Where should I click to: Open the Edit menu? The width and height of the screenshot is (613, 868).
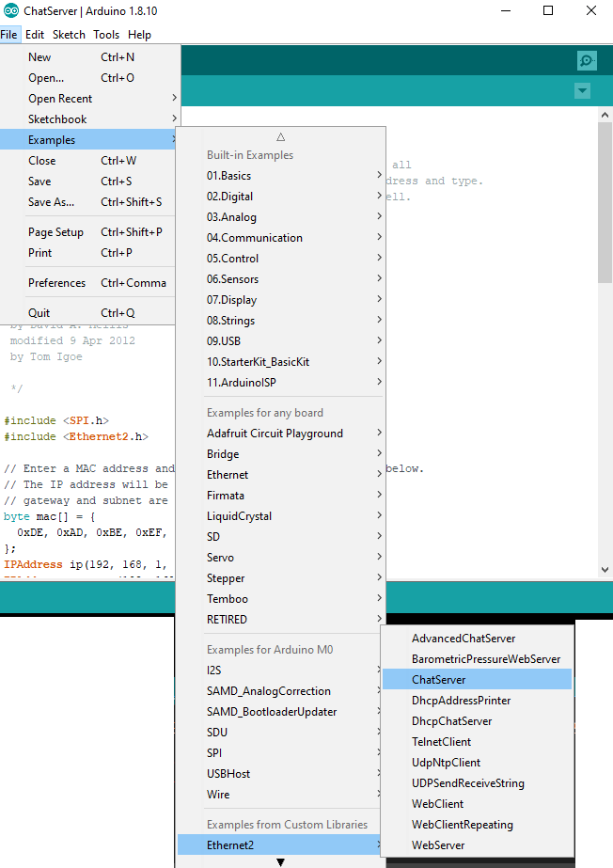tap(34, 34)
